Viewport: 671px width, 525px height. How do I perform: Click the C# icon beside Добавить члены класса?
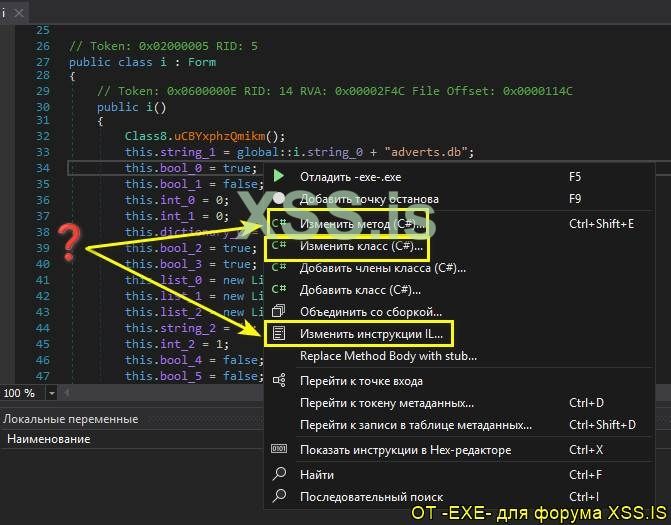pos(279,267)
